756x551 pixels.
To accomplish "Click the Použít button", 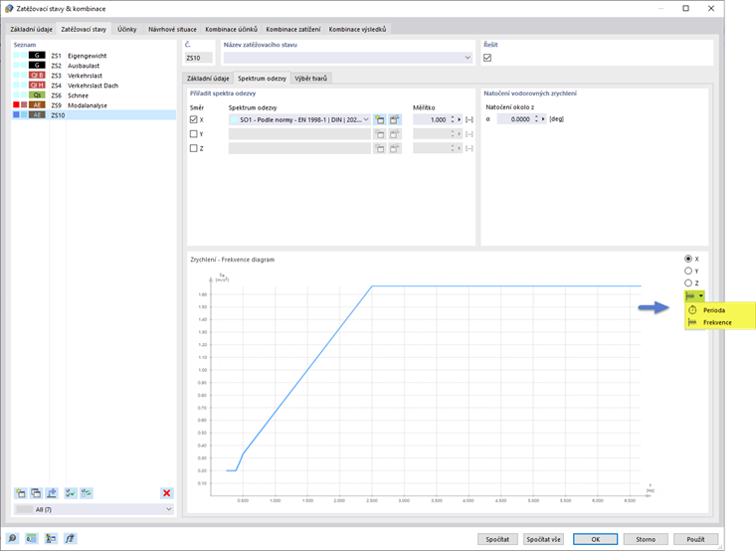I will click(695, 539).
